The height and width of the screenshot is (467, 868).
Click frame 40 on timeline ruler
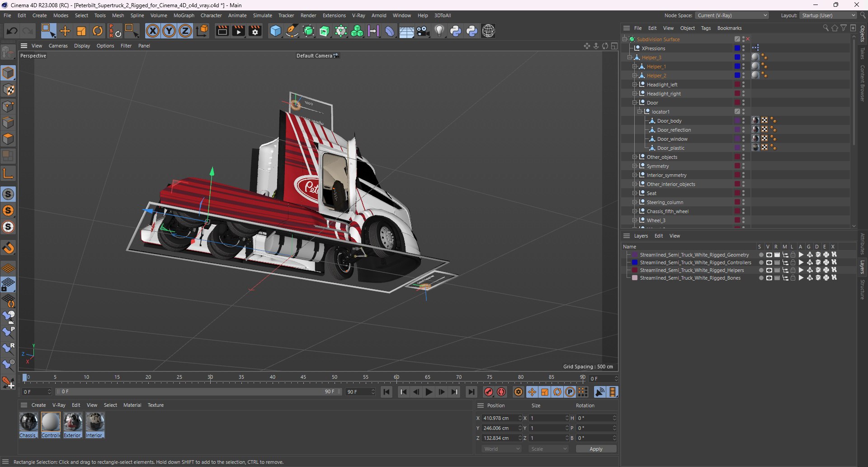(x=273, y=377)
